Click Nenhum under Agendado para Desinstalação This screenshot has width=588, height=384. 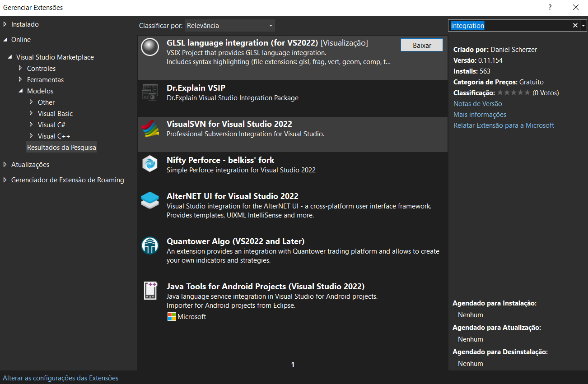click(x=471, y=364)
